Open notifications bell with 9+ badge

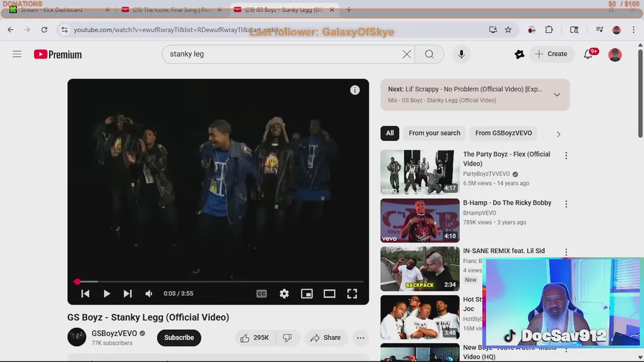tap(588, 54)
